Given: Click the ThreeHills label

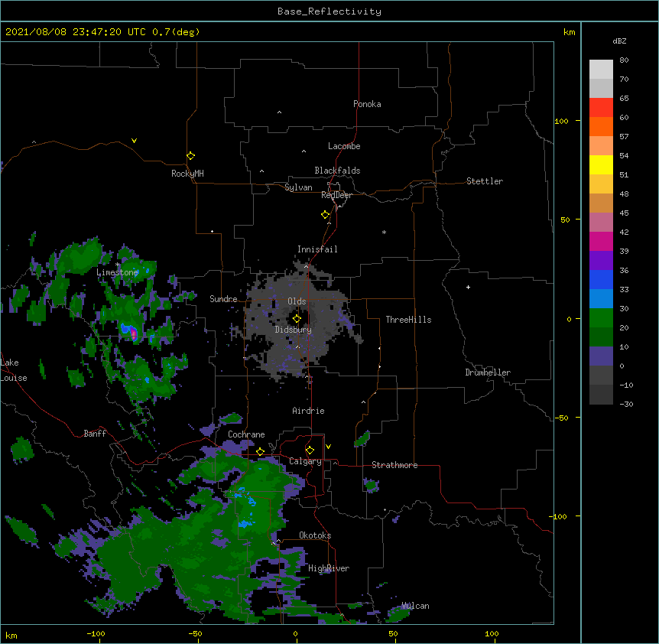Looking at the screenshot, I should click(x=408, y=320).
